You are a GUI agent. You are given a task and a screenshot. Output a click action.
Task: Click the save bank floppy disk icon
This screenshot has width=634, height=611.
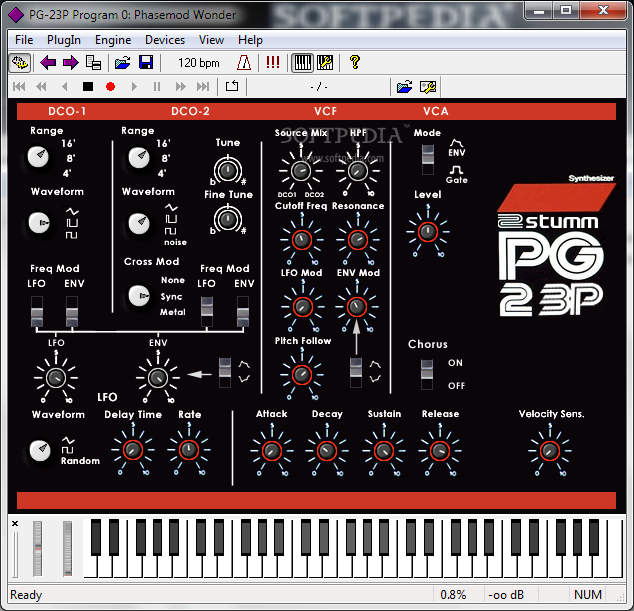click(146, 63)
